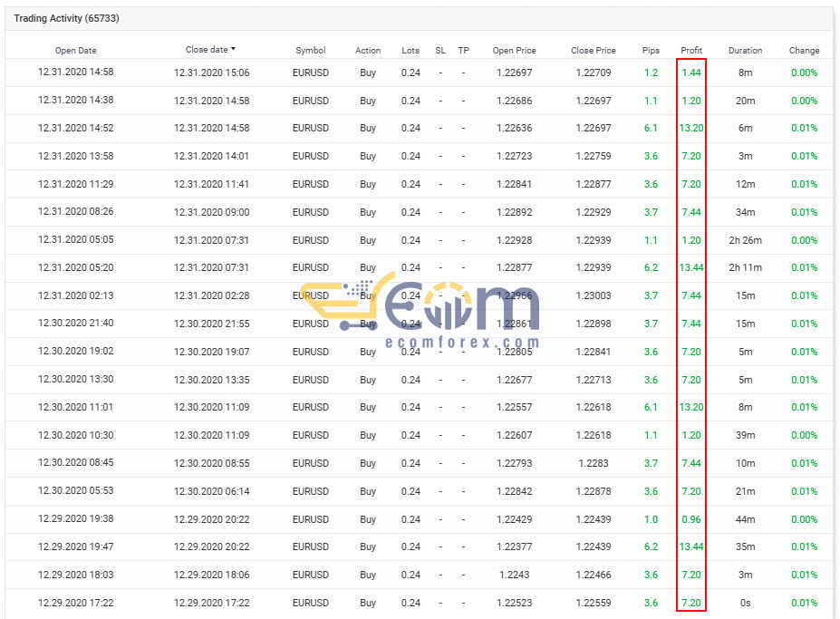Click the Action column header

click(368, 51)
